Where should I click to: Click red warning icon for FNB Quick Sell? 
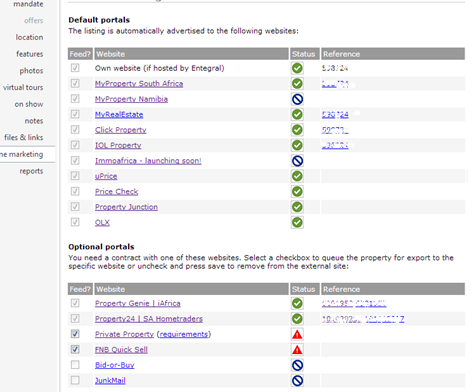pyautogui.click(x=297, y=350)
